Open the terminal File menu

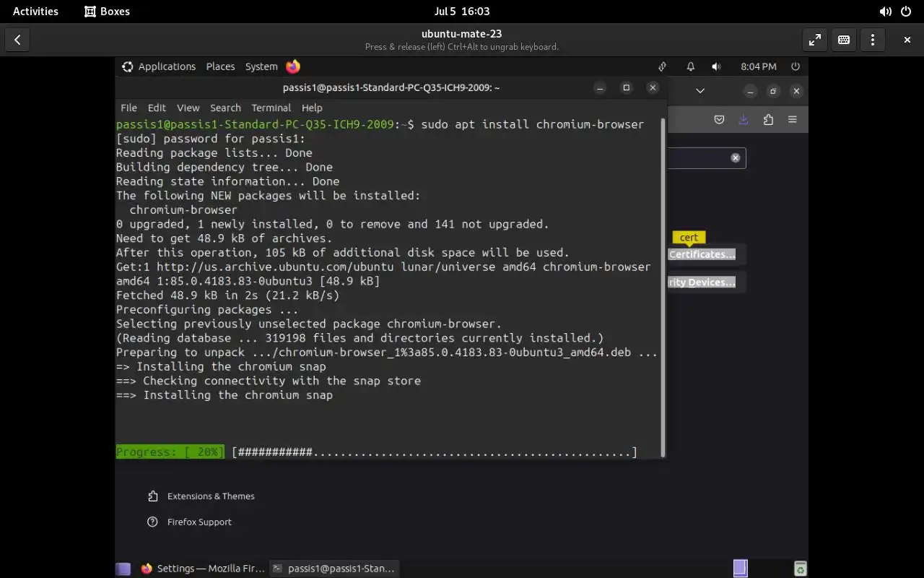pos(128,108)
